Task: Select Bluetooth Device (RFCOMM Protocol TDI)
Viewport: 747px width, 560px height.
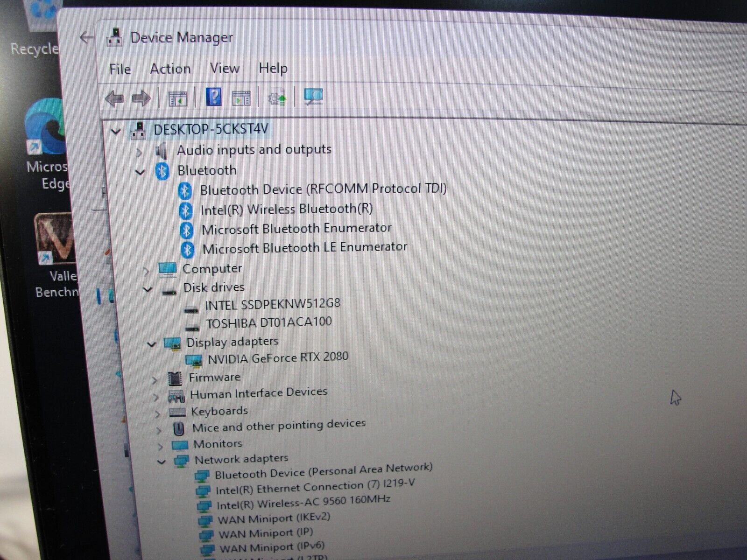Action: tap(323, 189)
